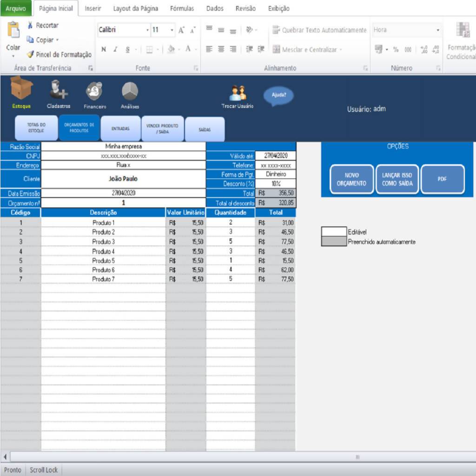Click the Pincel de Formatação tool

coord(59,55)
